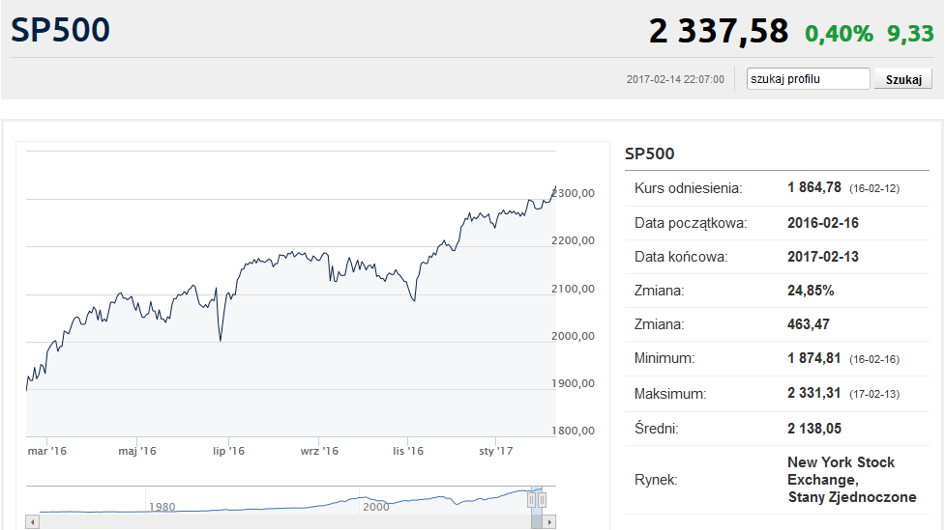
Task: Click the empty navigator scrollbar track
Action: tap(285, 522)
